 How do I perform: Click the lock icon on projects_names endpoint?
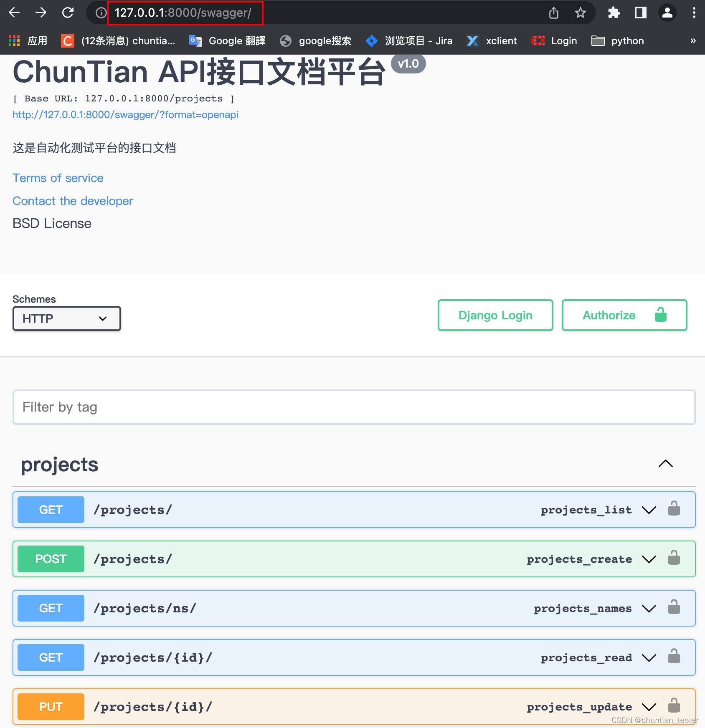[x=674, y=608]
